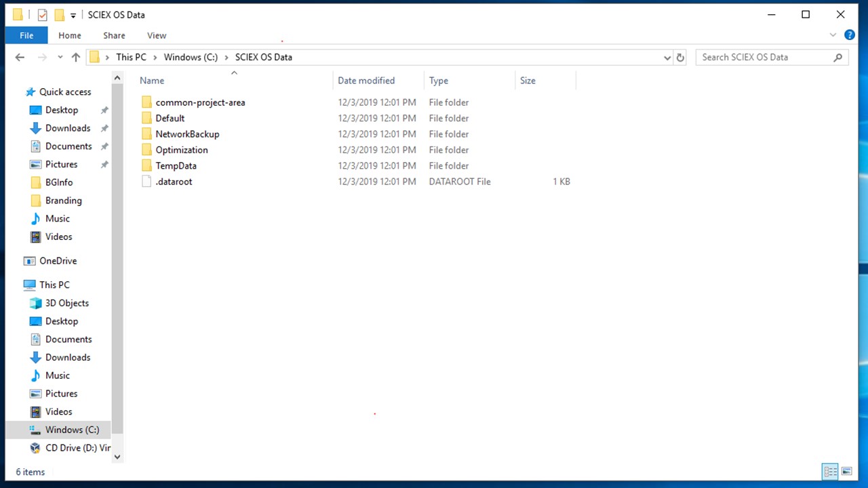868x488 pixels.
Task: Click the Forward navigation arrow
Action: coord(43,58)
